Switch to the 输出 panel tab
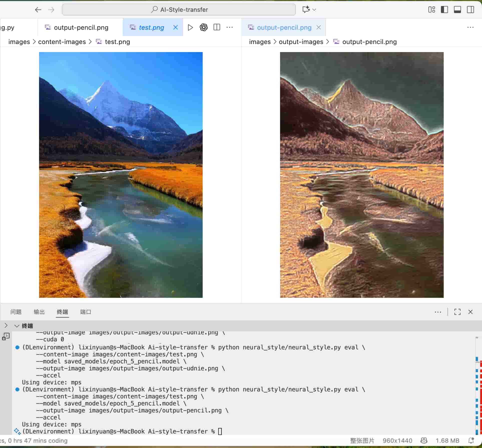The width and height of the screenshot is (482, 448). tap(39, 312)
